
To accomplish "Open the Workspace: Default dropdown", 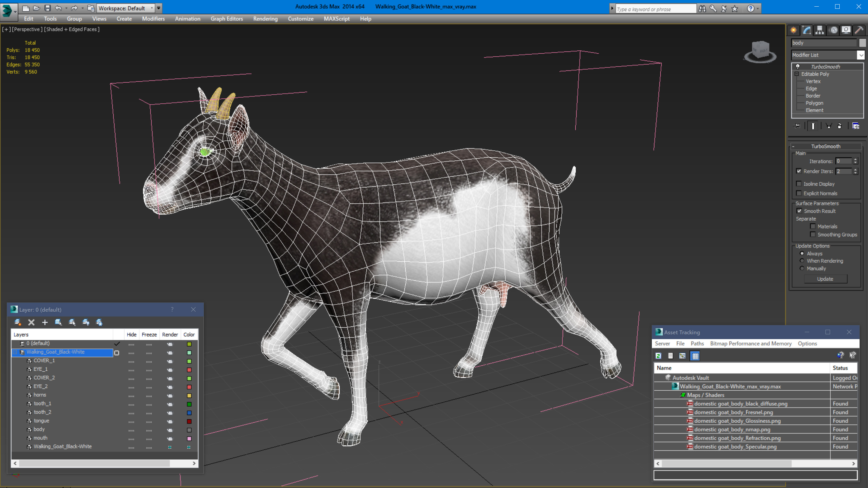I will click(126, 8).
